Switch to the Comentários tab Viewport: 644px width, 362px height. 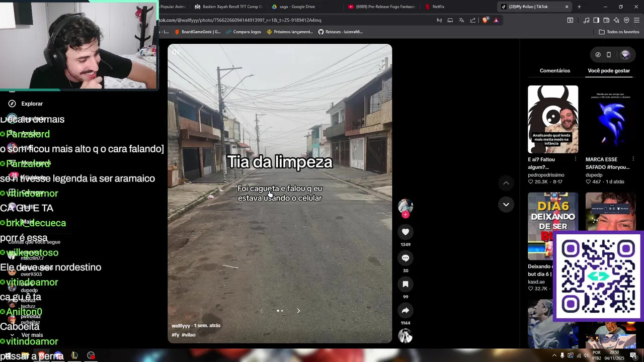click(x=555, y=70)
